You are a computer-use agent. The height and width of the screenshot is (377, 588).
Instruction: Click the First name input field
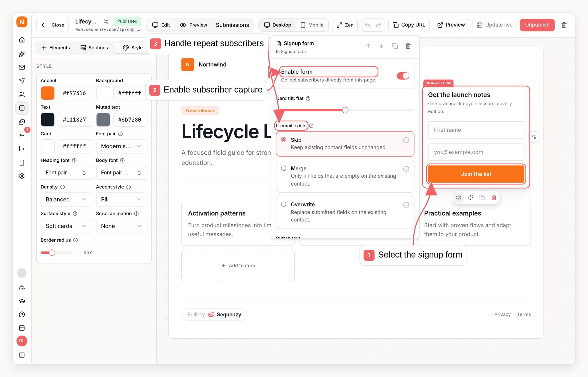[476, 130]
